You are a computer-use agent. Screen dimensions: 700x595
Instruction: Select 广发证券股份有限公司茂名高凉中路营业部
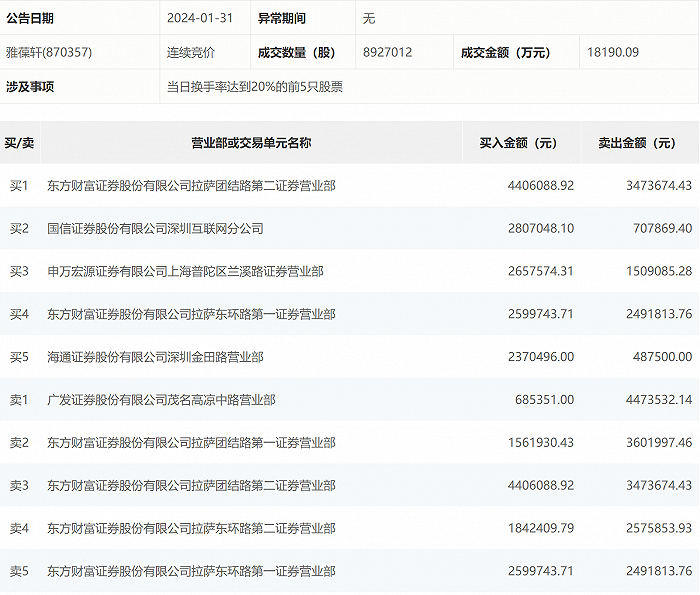pos(161,399)
